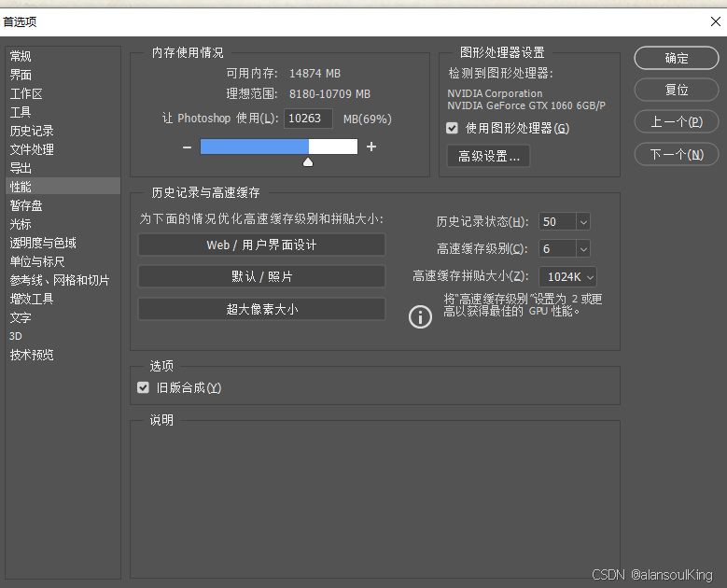This screenshot has width=727, height=588.
Task: Select 单位与标尺 in the sidebar
Action: coord(63,261)
